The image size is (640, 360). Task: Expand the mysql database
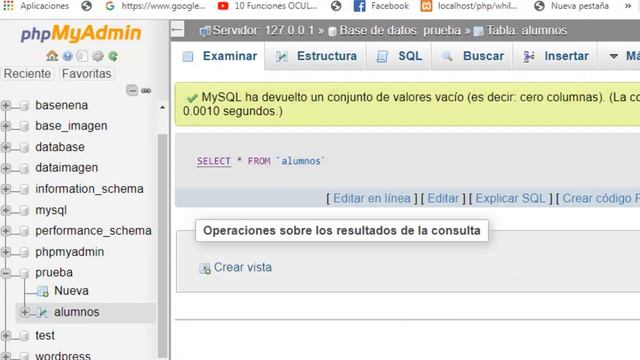[6, 210]
